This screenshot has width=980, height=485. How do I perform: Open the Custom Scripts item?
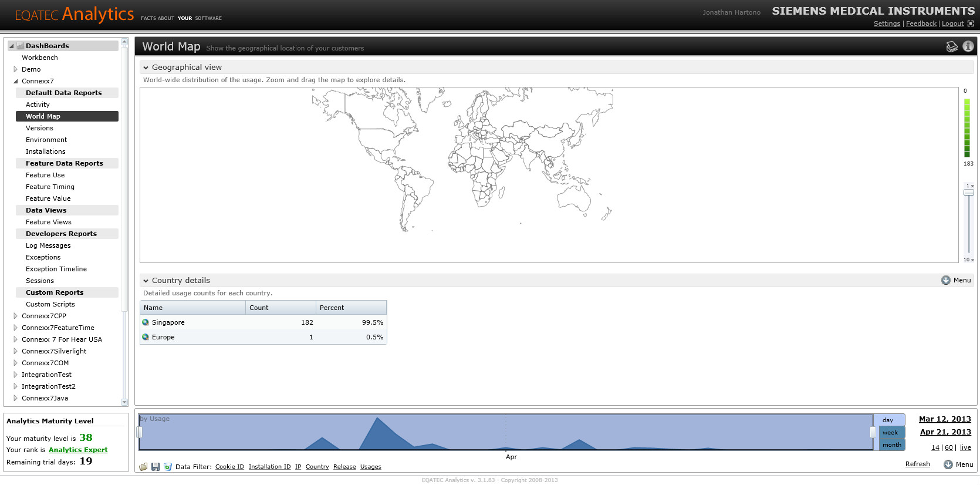50,304
